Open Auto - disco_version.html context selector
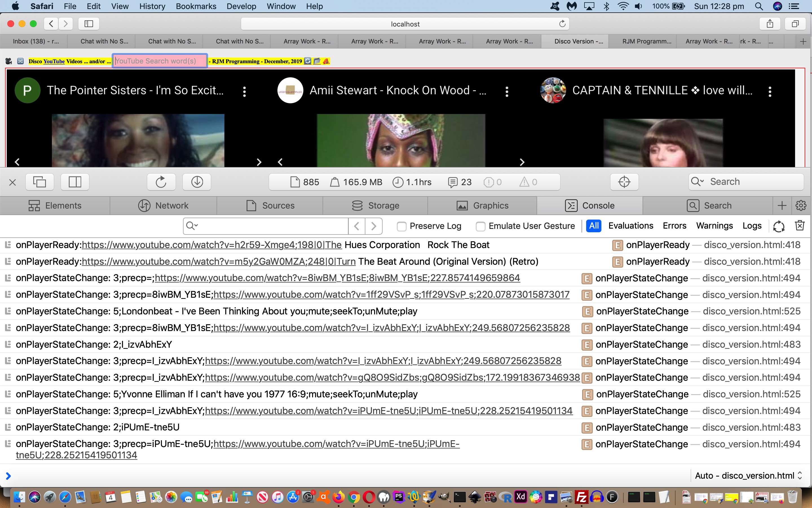Image resolution: width=812 pixels, height=508 pixels. (x=748, y=476)
